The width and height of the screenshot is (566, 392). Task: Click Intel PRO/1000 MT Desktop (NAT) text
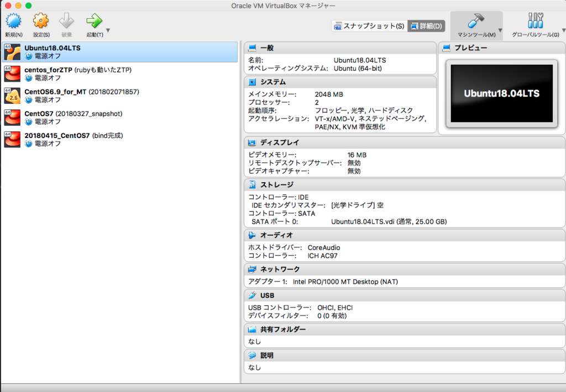click(345, 282)
